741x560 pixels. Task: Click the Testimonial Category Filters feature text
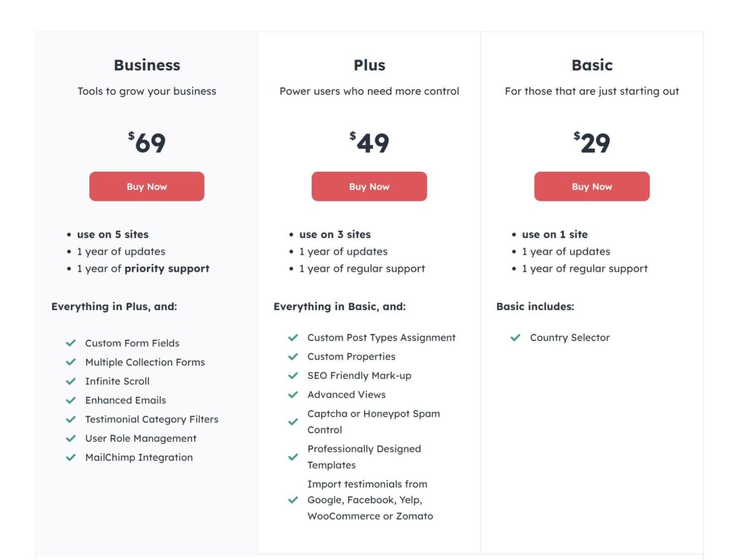[151, 419]
